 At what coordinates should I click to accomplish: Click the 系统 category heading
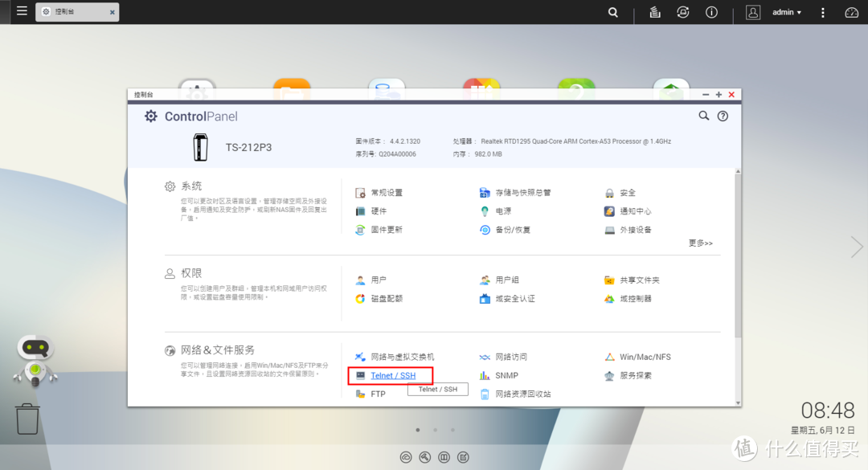point(191,186)
